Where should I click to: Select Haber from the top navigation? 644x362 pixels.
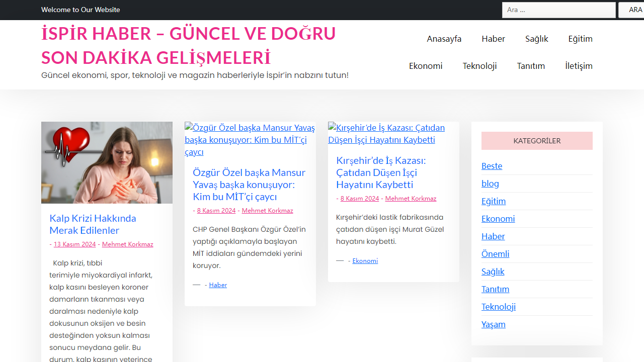[x=493, y=39]
